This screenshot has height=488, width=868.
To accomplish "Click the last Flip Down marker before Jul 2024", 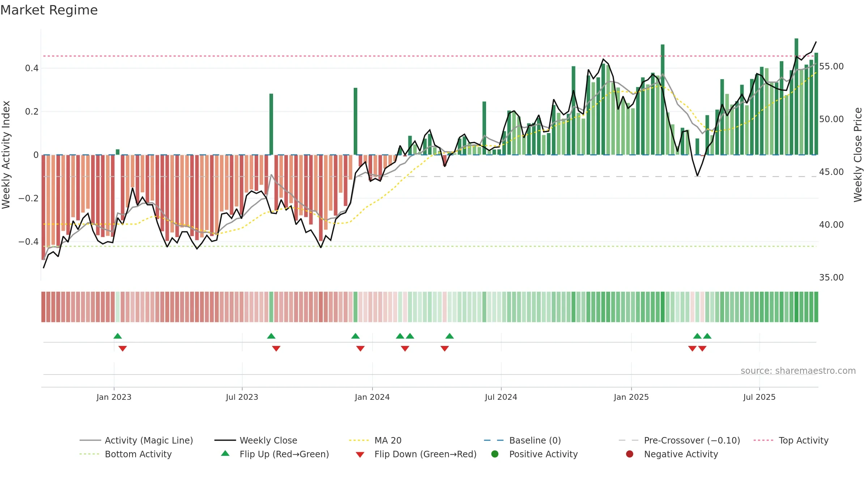I will tap(445, 348).
